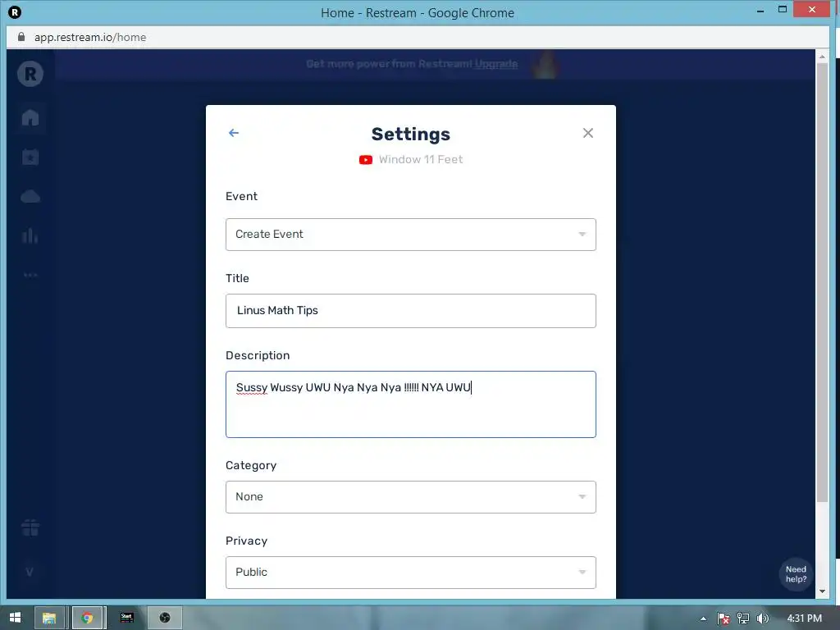Viewport: 840px width, 630px height.
Task: Open the Start-labeled app icon in taskbar
Action: coord(127,618)
